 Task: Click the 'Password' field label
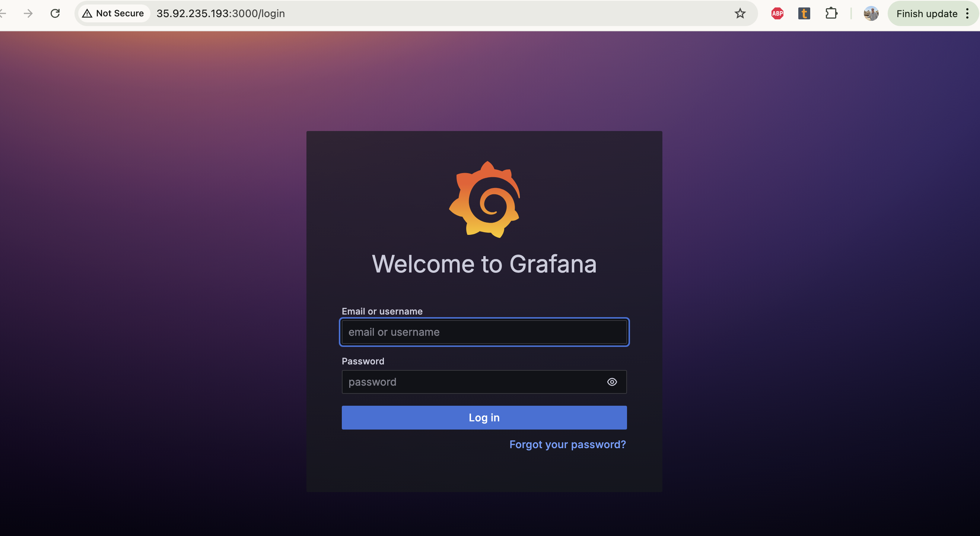tap(363, 361)
